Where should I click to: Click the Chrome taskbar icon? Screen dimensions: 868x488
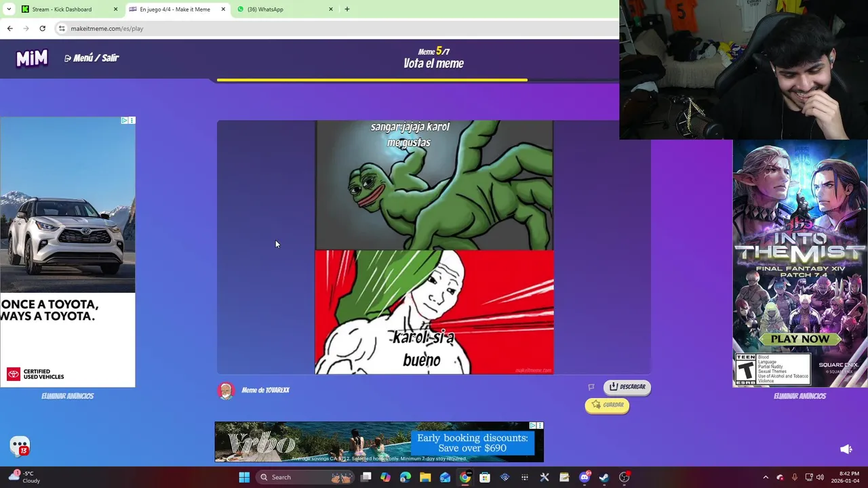point(465,477)
